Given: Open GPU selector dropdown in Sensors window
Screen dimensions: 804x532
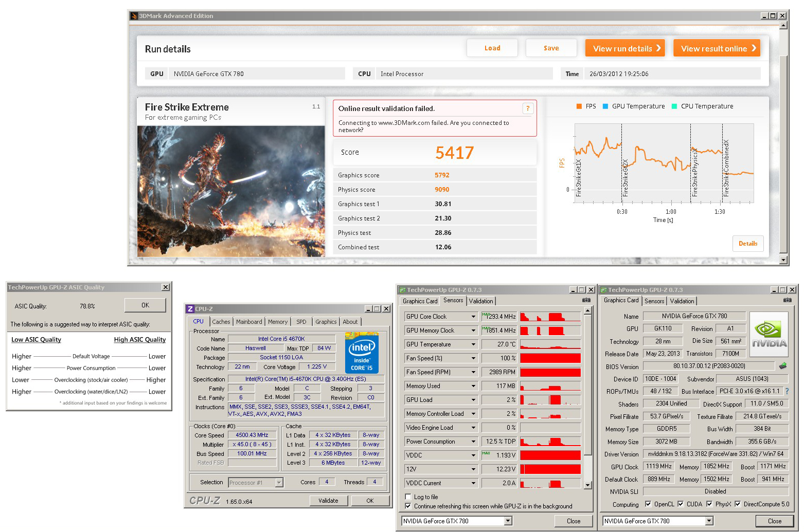Looking at the screenshot, I should click(508, 521).
